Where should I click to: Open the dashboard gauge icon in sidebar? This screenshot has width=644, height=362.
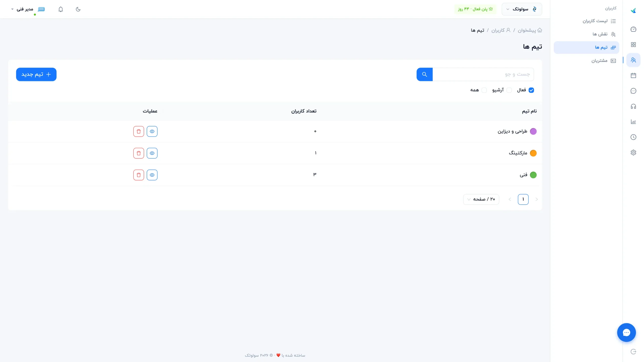pos(633,29)
